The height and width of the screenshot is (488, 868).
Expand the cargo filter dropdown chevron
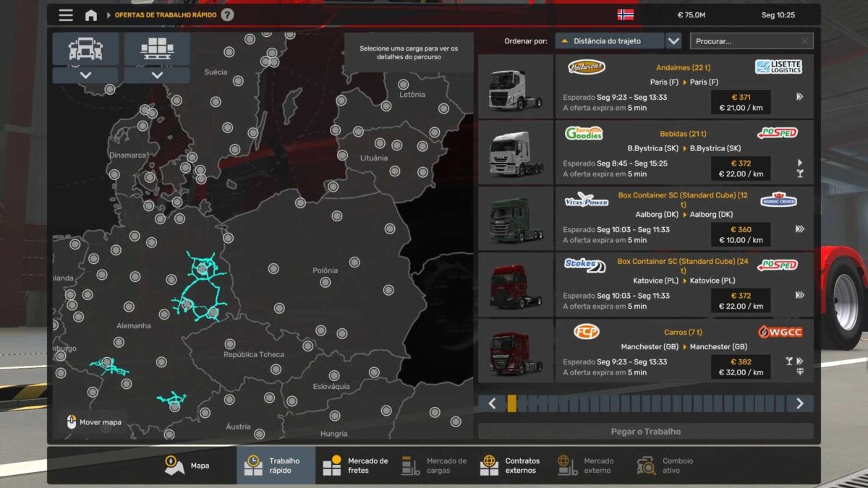[x=157, y=75]
